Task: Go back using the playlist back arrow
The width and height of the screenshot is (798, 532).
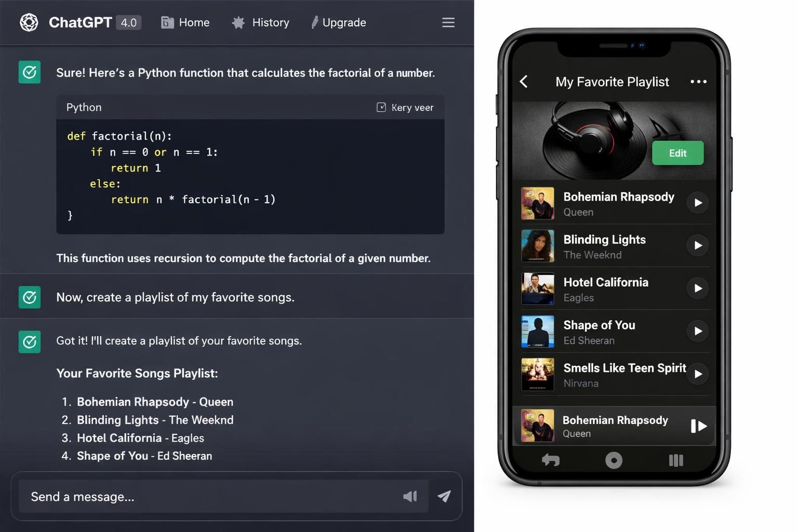Action: (524, 82)
